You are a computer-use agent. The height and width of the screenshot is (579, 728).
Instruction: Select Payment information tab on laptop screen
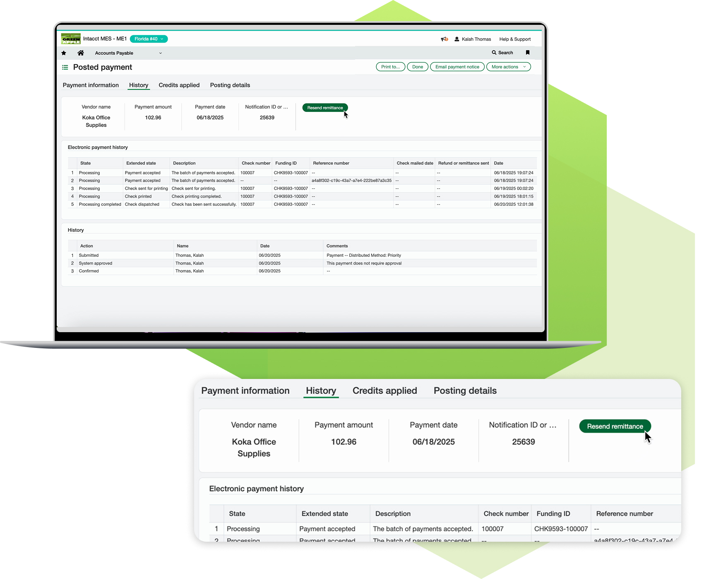tap(91, 85)
